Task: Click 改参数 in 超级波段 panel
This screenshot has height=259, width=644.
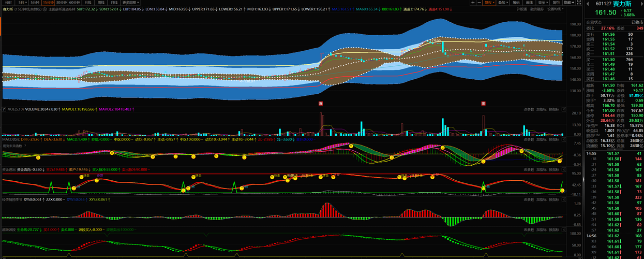Action: pos(528,228)
